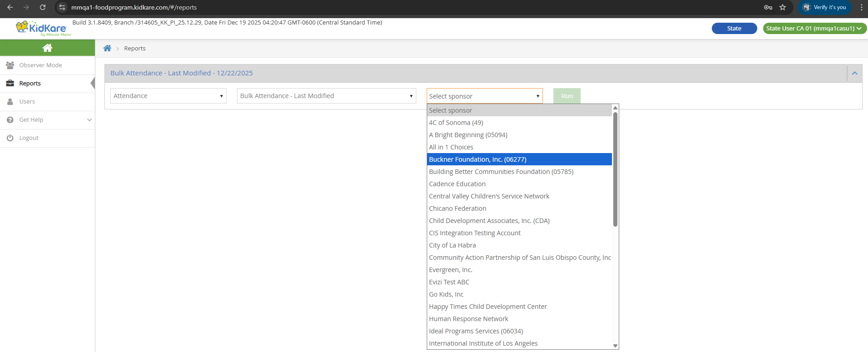This screenshot has width=868, height=352.
Task: Collapse the Bulk Attendance panel chevron
Action: pyautogui.click(x=854, y=73)
